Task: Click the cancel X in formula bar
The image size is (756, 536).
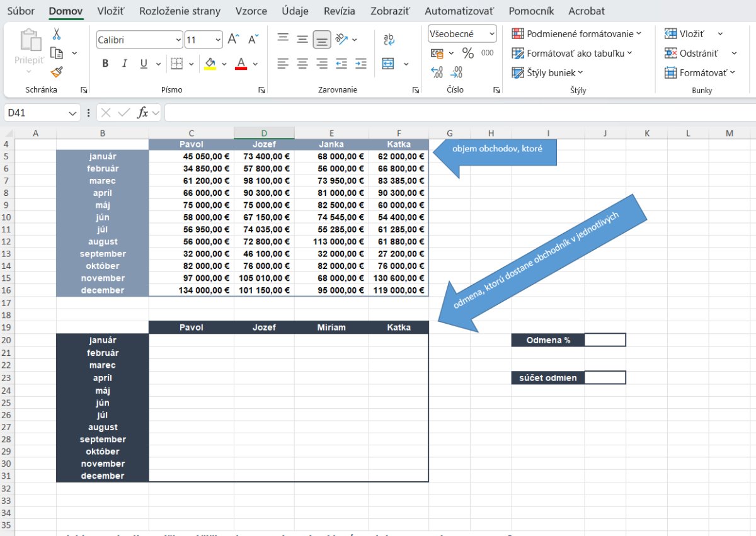Action: pos(106,113)
